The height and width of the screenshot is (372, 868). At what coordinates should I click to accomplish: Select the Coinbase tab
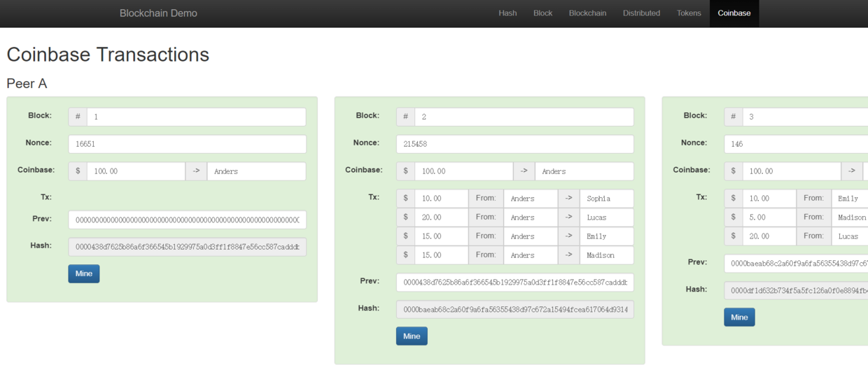point(734,13)
